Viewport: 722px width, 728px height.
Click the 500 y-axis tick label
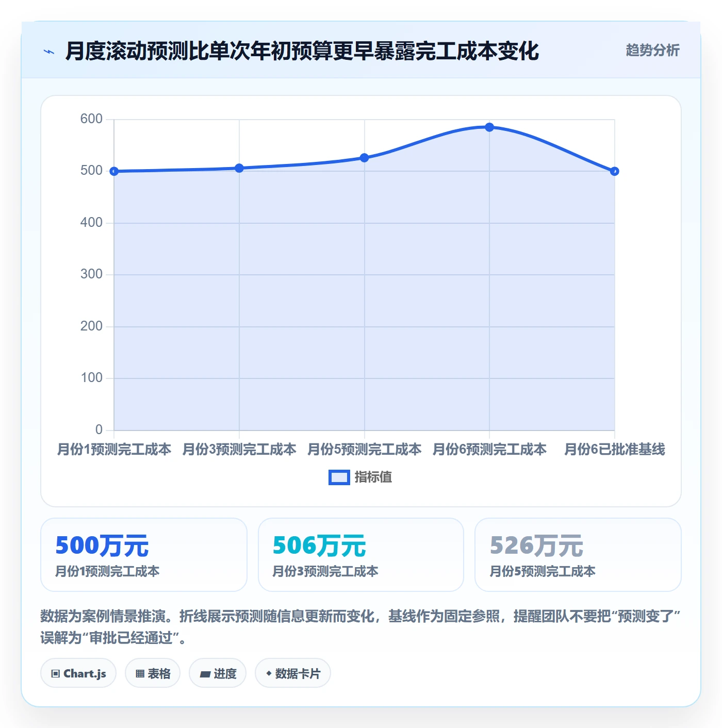pyautogui.click(x=91, y=171)
